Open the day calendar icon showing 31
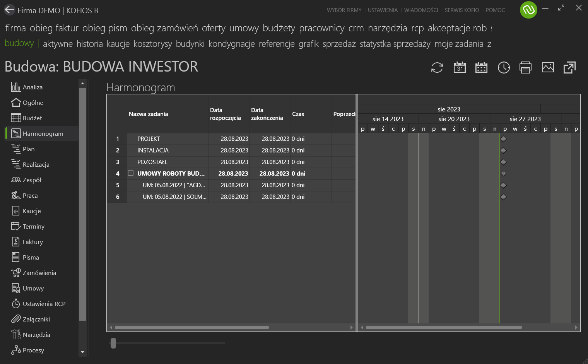This screenshot has width=588, height=364. tap(460, 67)
